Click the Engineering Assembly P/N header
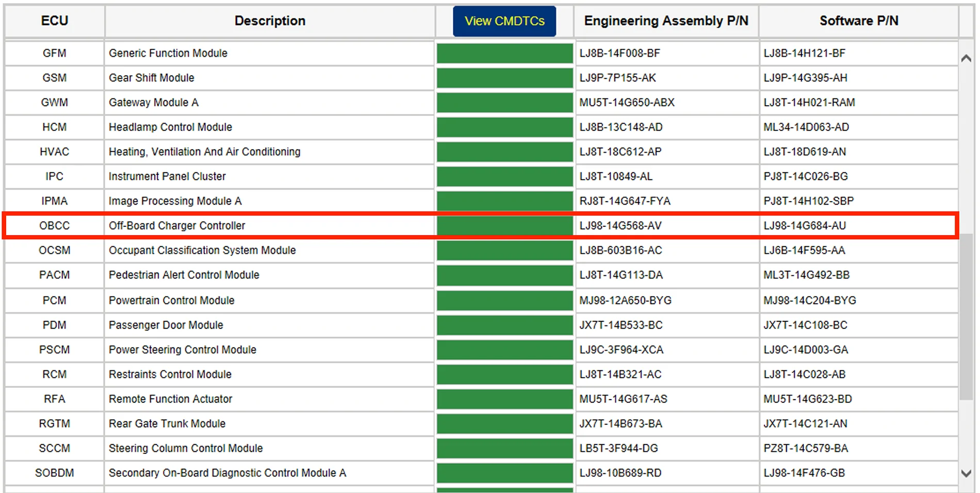This screenshot has width=980, height=493. click(x=666, y=21)
